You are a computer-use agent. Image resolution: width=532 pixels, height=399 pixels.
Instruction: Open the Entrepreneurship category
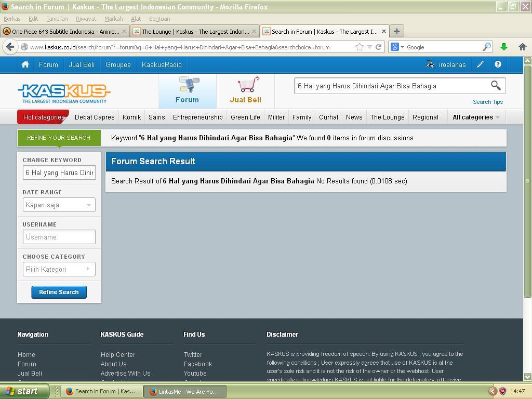(198, 117)
